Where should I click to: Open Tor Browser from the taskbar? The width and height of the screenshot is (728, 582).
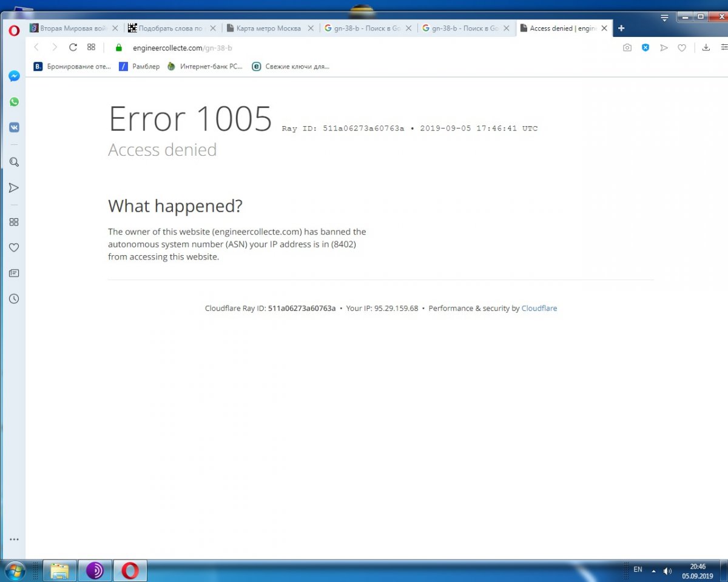click(x=95, y=570)
